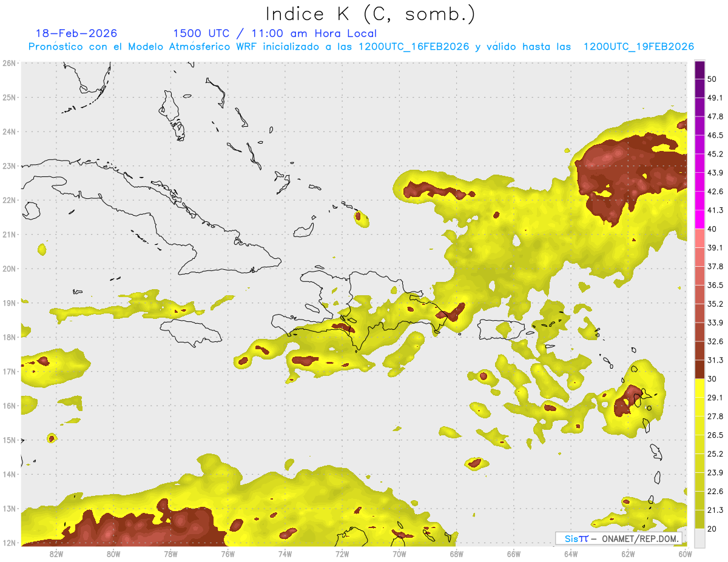Click the '16N' latitude label
Screen dimensions: 728x562
(x=9, y=406)
